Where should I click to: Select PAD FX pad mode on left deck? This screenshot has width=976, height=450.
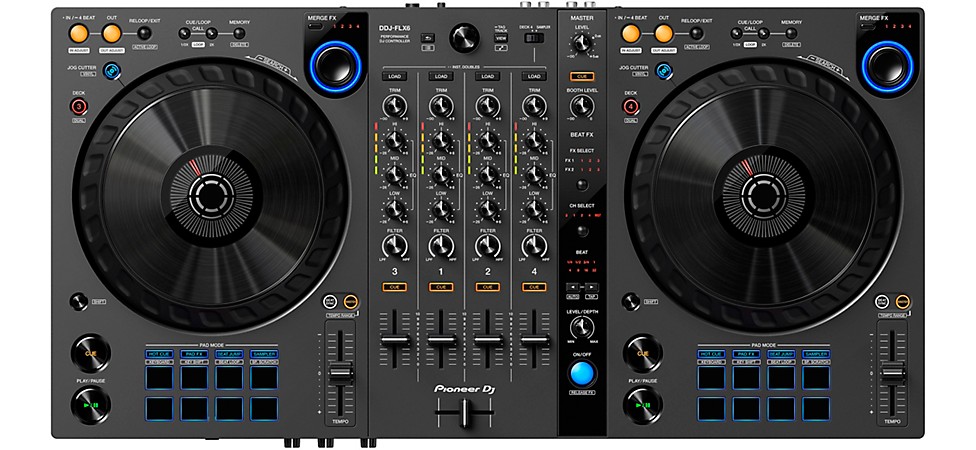point(194,354)
